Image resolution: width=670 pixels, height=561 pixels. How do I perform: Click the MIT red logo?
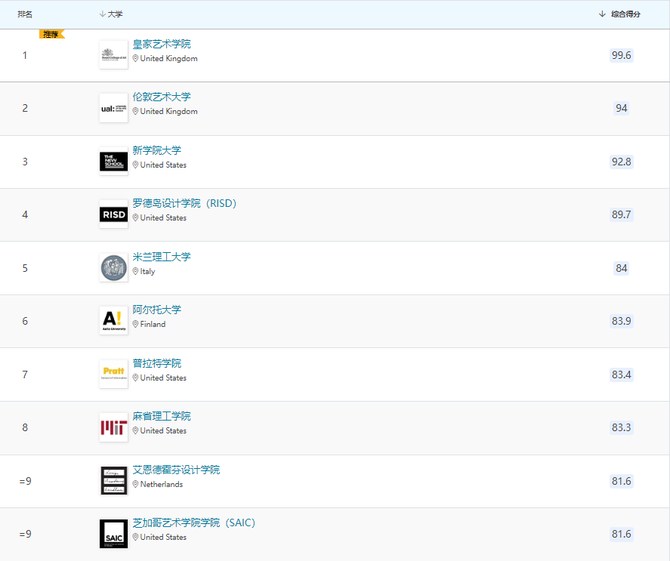pos(114,427)
